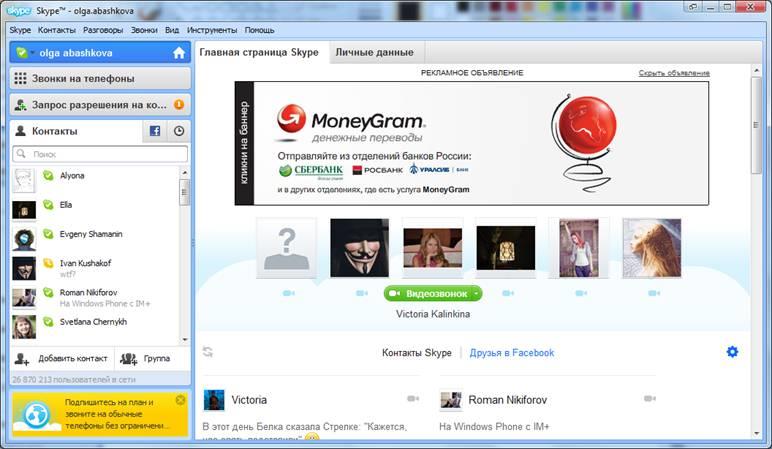The width and height of the screenshot is (772, 449).
Task: Click olga abashkova profile name bar
Action: 100,53
